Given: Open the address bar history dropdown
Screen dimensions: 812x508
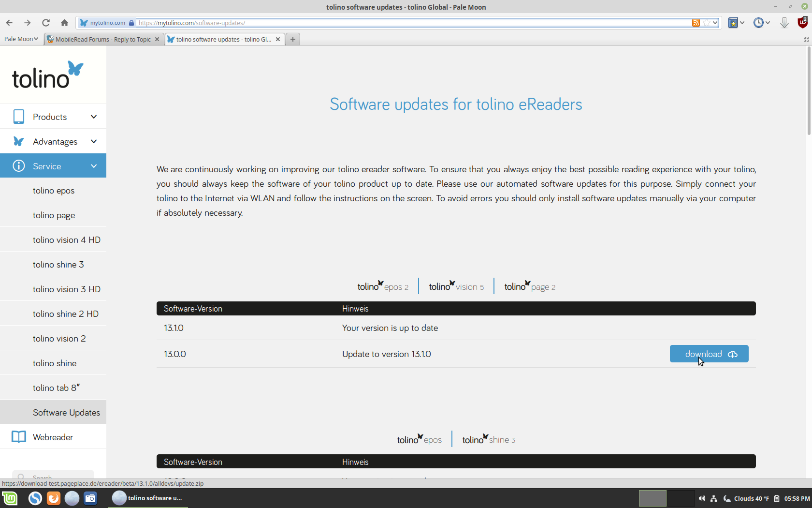Looking at the screenshot, I should click(x=715, y=23).
